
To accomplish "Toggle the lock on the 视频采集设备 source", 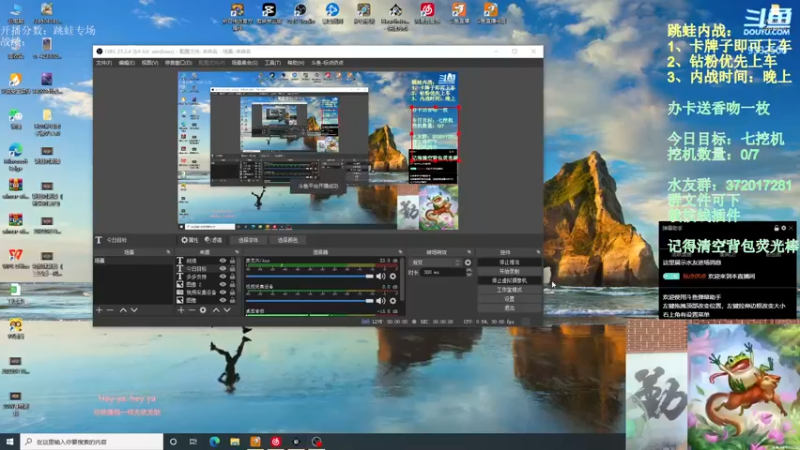I will 233,292.
